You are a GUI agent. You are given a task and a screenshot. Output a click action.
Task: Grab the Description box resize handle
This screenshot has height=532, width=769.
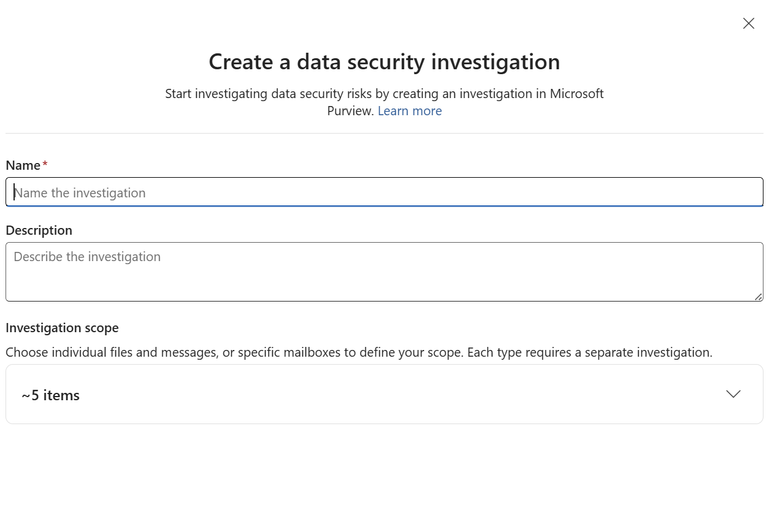(758, 297)
